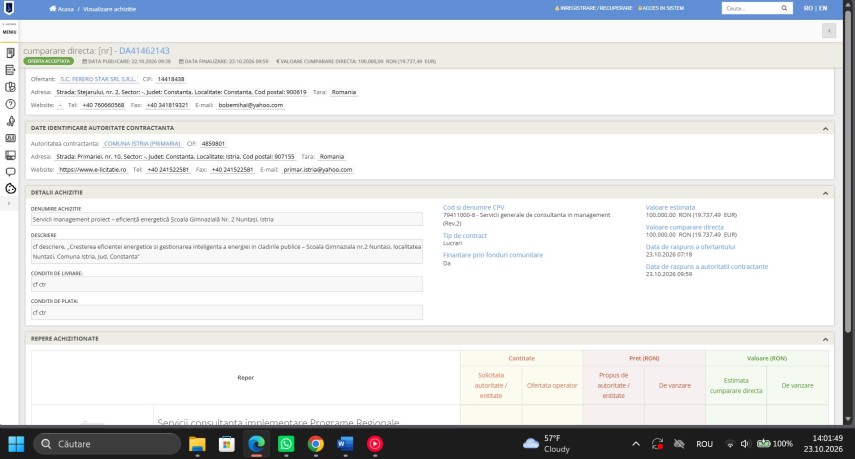This screenshot has width=855, height=459.
Task: Open the sidebar help question-mark icon
Action: (x=10, y=104)
